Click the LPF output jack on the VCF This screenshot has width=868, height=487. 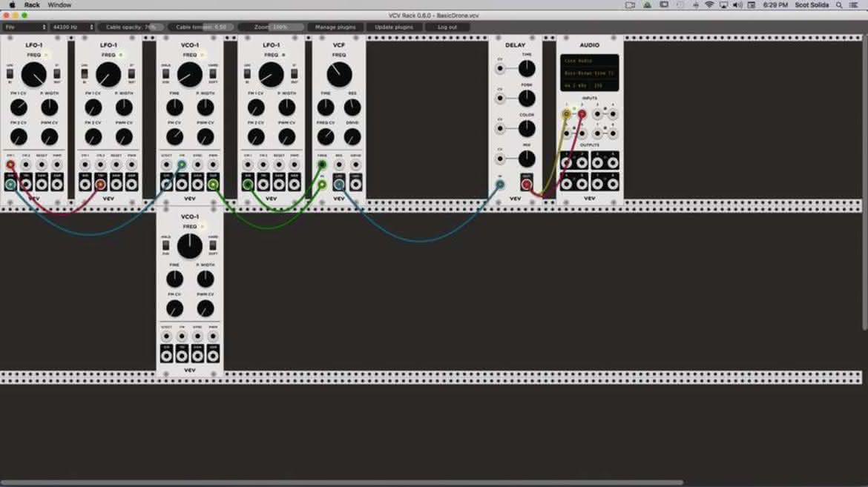tap(339, 185)
